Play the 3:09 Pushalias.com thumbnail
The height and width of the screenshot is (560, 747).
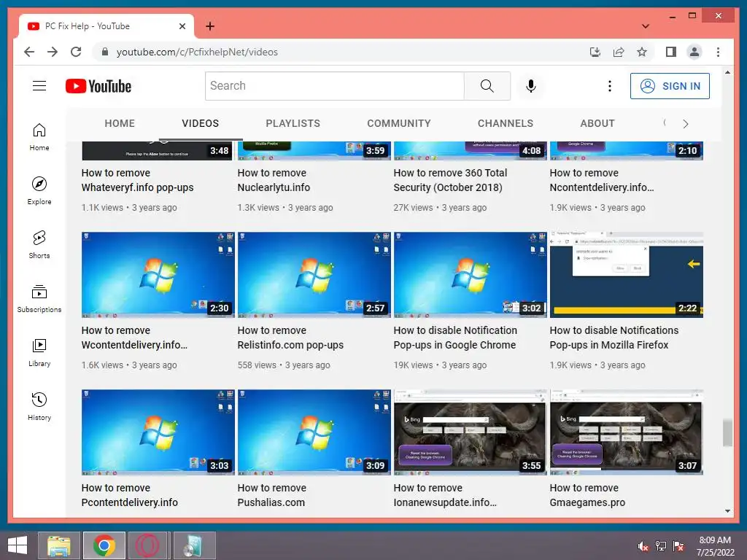point(314,432)
